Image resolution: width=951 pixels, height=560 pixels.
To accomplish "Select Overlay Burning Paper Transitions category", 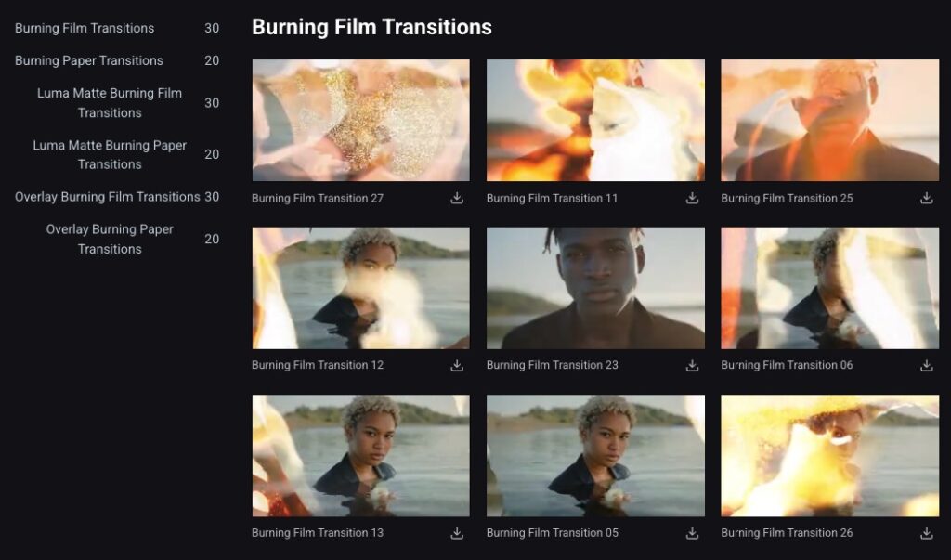I will coord(117,239).
